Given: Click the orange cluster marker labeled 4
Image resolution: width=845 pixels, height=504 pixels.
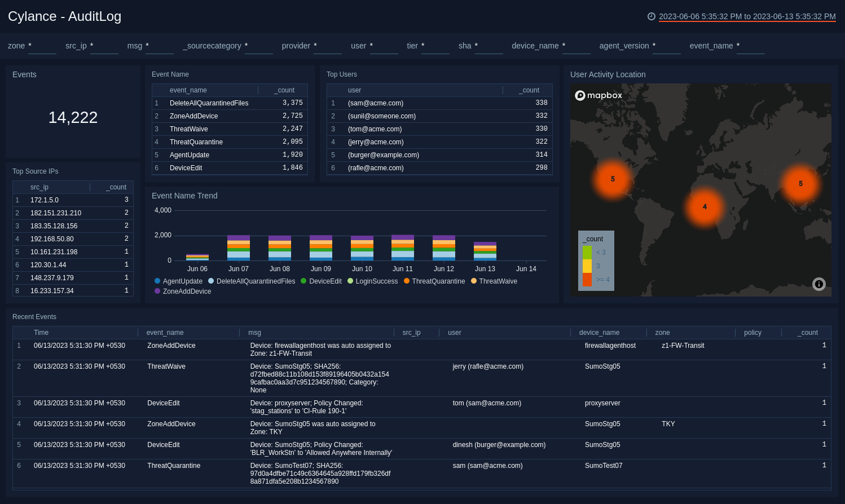Looking at the screenshot, I should (x=704, y=207).
